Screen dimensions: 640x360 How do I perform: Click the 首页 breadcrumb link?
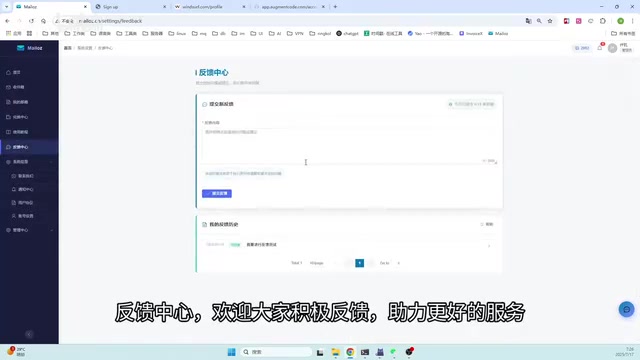coord(67,48)
